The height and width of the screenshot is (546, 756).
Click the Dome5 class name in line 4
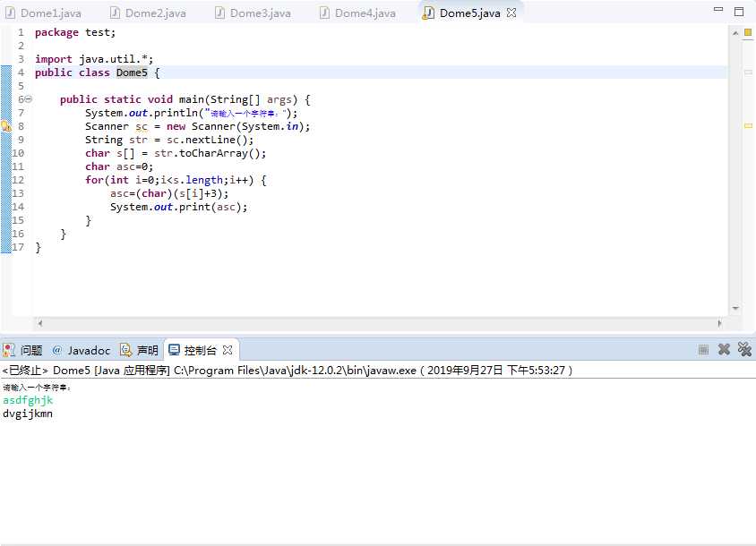[x=132, y=73]
